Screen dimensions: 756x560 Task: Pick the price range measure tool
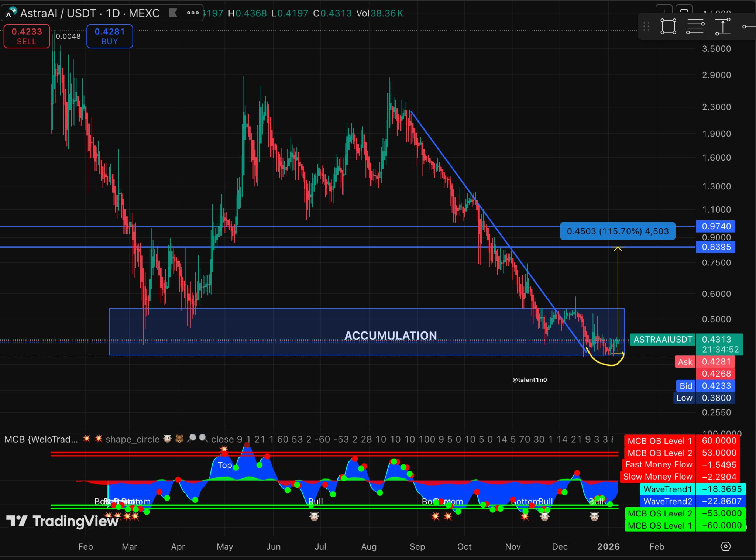click(x=722, y=27)
